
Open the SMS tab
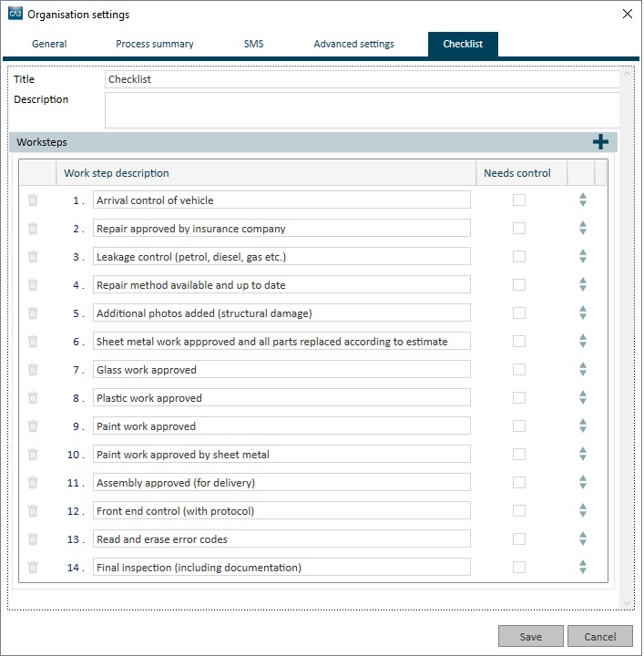point(254,44)
